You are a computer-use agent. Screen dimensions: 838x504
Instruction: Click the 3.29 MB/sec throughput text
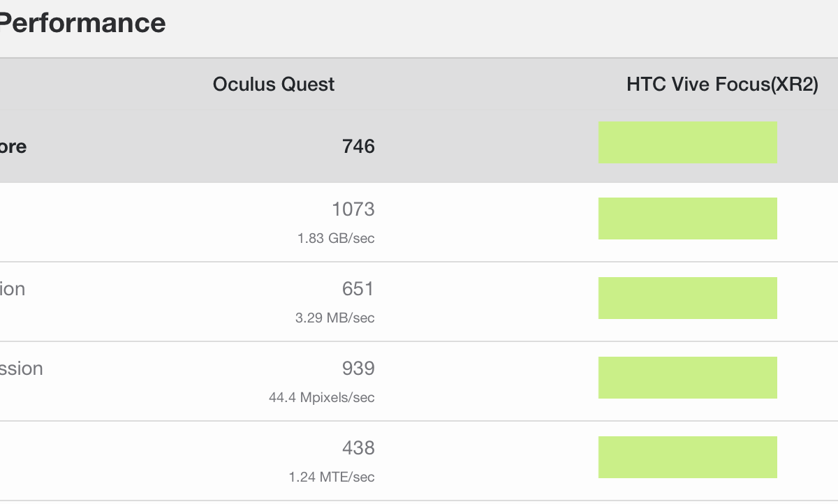pos(335,318)
